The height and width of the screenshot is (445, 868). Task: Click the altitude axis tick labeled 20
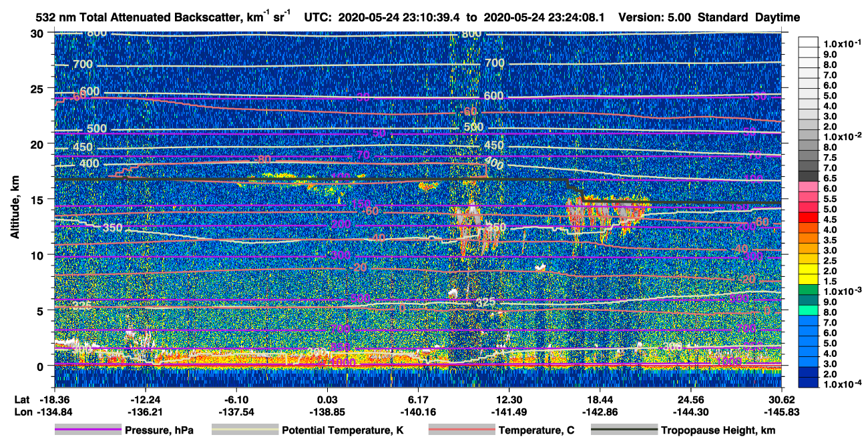(x=39, y=143)
